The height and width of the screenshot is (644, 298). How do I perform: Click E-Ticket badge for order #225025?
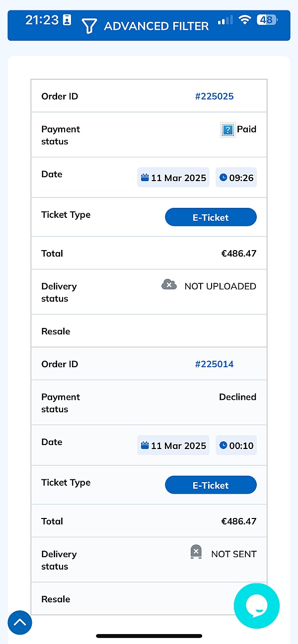click(x=211, y=217)
